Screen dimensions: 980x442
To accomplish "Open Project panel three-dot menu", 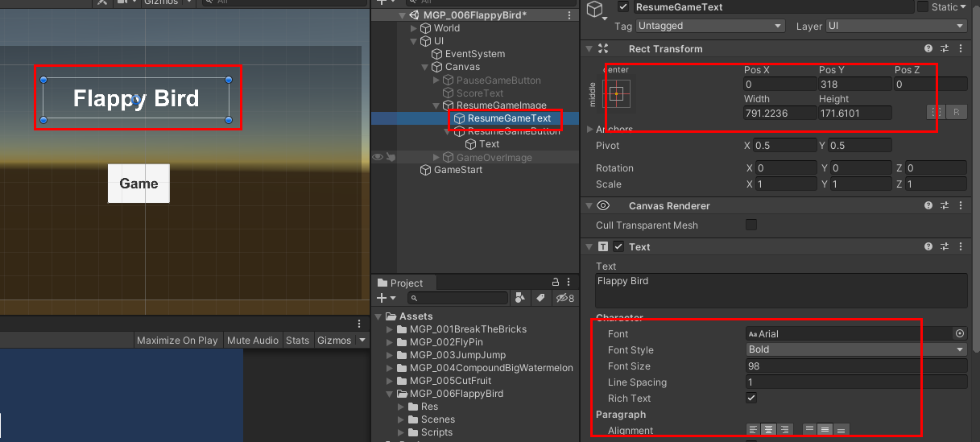I will pyautogui.click(x=570, y=283).
